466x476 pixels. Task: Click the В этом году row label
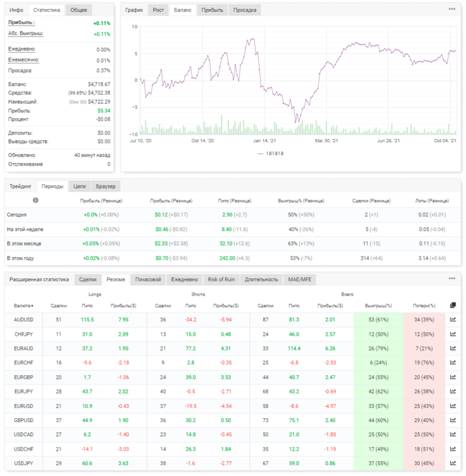click(x=20, y=258)
